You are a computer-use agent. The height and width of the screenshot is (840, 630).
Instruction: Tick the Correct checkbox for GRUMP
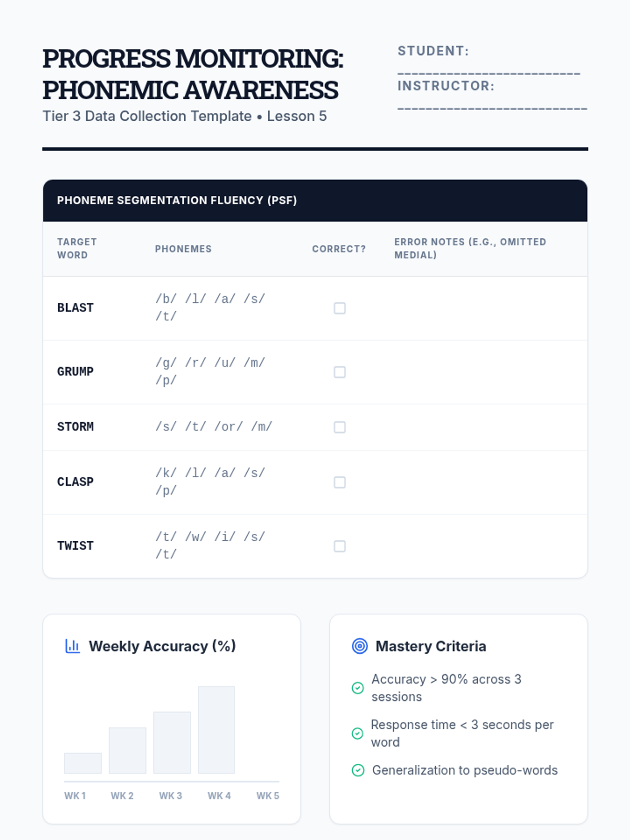click(340, 372)
